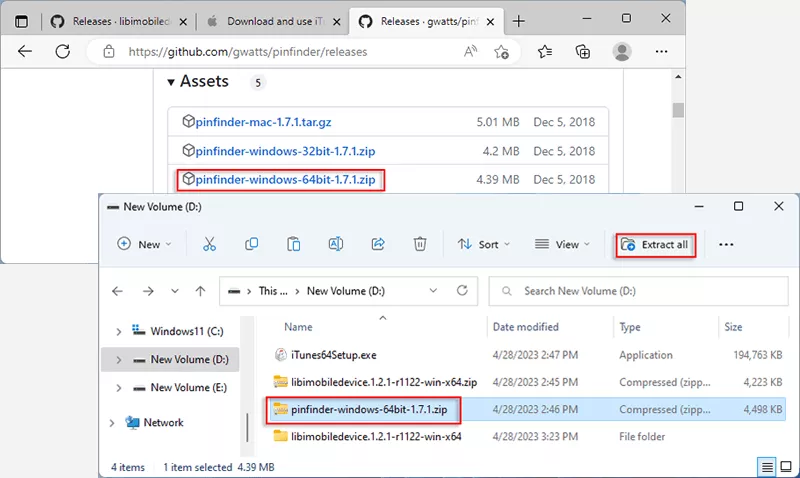Refresh the New Volume (D:) folder
800x478 pixels.
tap(462, 291)
